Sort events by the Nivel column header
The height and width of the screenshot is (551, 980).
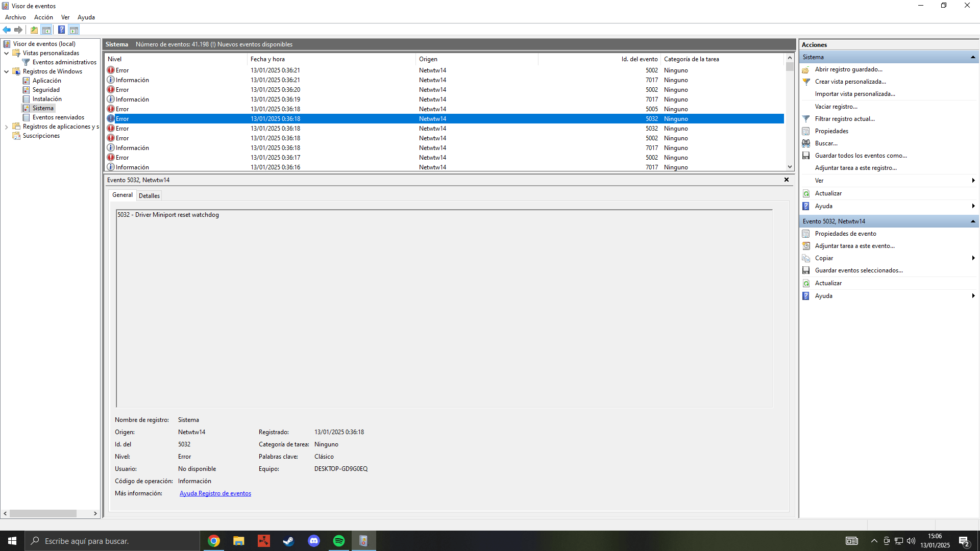point(176,59)
